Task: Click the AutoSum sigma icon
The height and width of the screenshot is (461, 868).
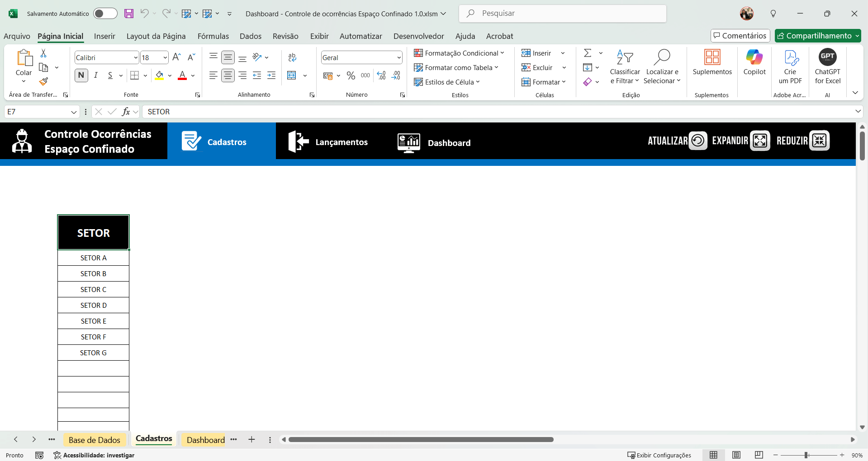Action: tap(588, 53)
